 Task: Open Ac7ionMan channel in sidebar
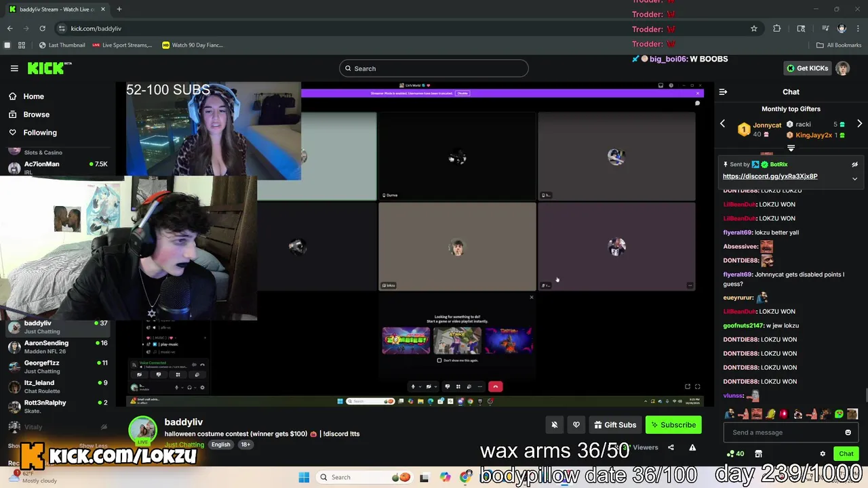click(x=58, y=167)
